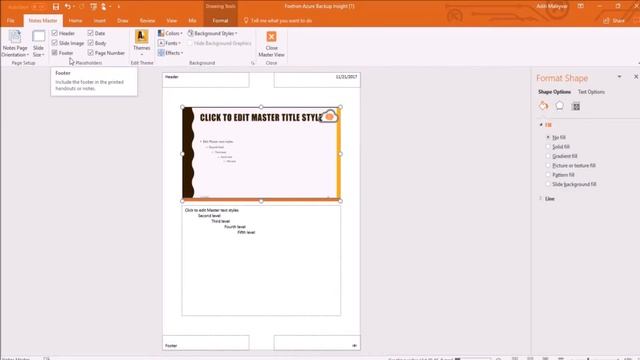The image size is (640, 360).
Task: Click the Undo arrow icon
Action: pyautogui.click(x=67, y=7)
